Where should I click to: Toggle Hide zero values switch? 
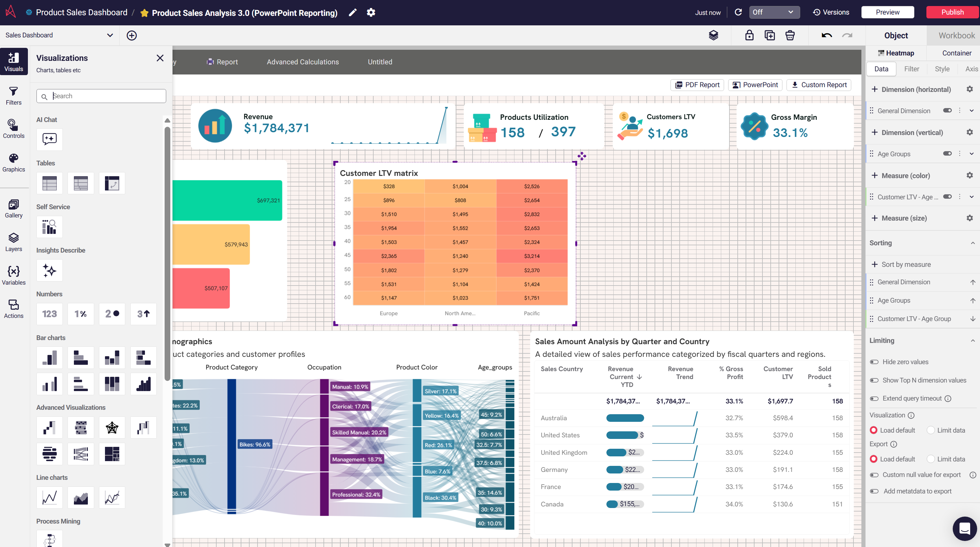pos(874,362)
